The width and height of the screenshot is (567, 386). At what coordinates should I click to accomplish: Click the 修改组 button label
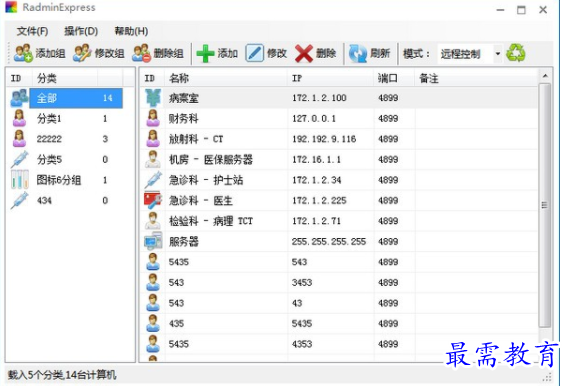point(110,54)
